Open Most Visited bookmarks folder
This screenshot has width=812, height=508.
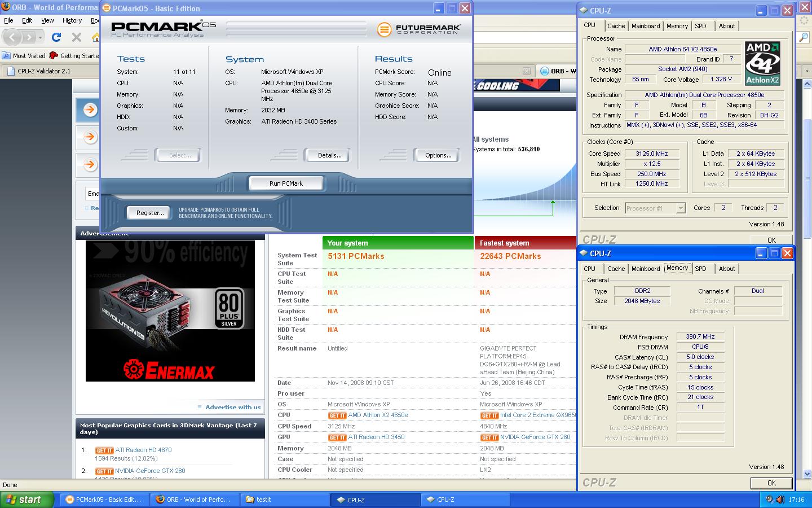pos(24,55)
